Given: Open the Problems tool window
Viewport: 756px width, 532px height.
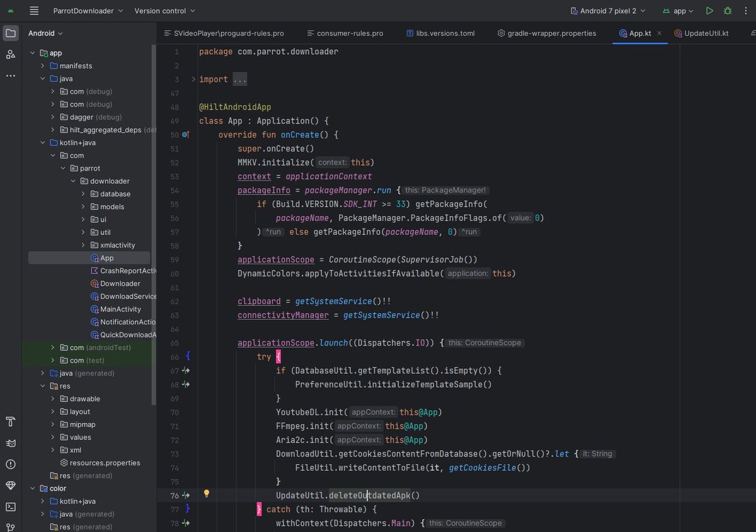Looking at the screenshot, I should 10,464.
